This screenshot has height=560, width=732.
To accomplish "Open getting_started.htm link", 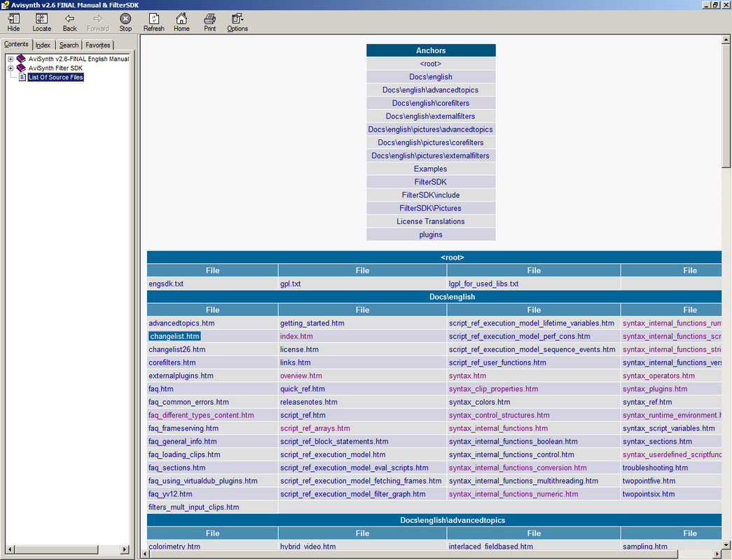I will click(312, 323).
